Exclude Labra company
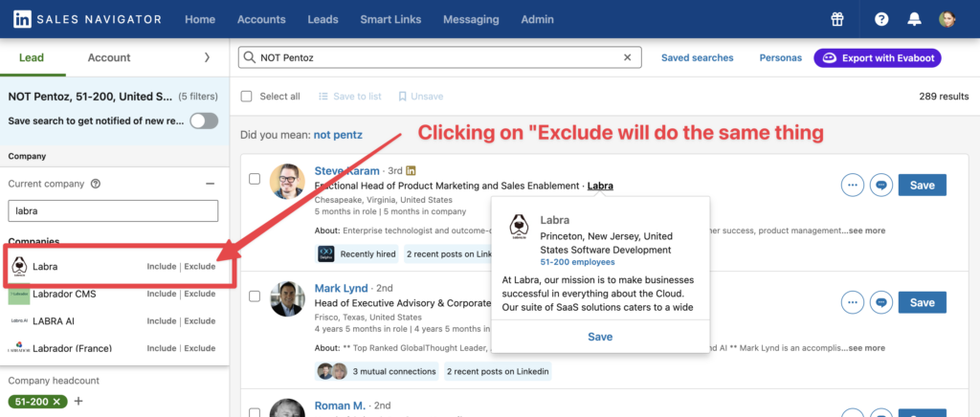The width and height of the screenshot is (980, 417). (x=200, y=267)
